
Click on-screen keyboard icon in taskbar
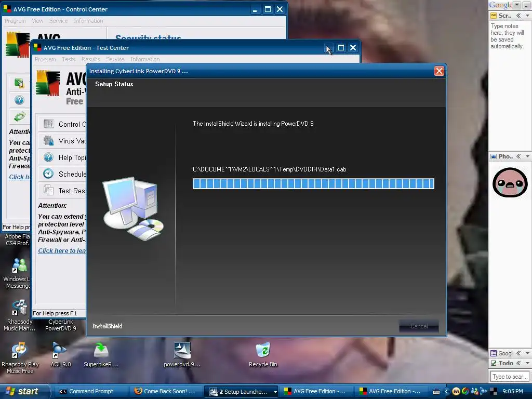coord(436,392)
